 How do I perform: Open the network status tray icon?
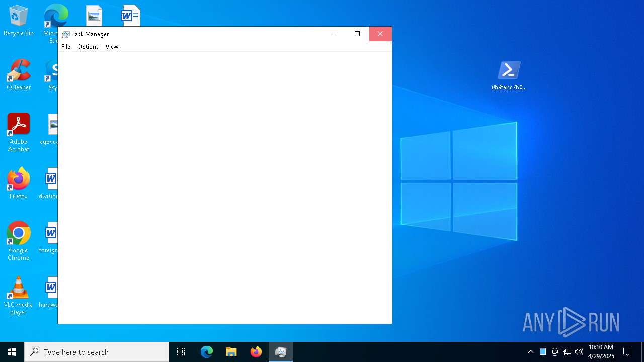(x=567, y=352)
